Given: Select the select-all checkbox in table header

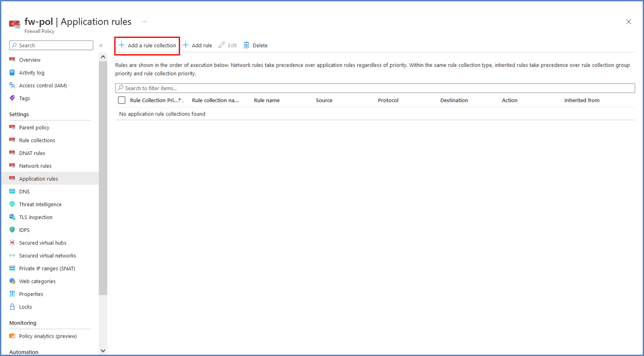Looking at the screenshot, I should (122, 100).
